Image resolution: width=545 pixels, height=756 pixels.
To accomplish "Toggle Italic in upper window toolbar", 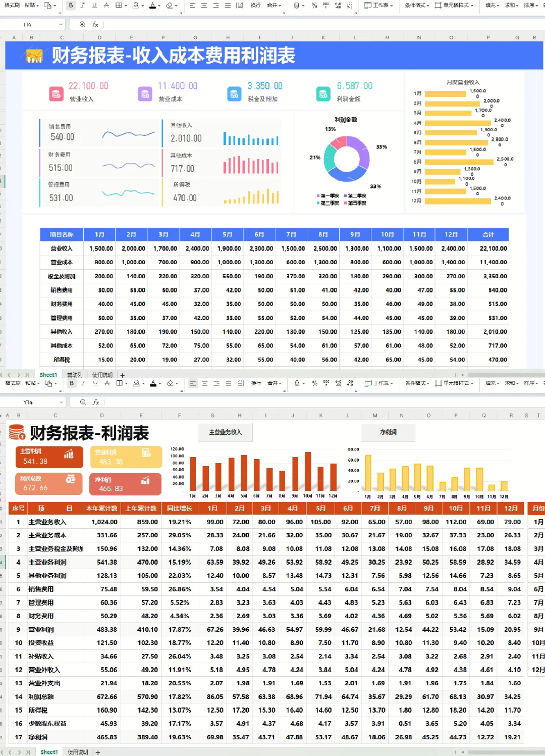I will (83, 6).
